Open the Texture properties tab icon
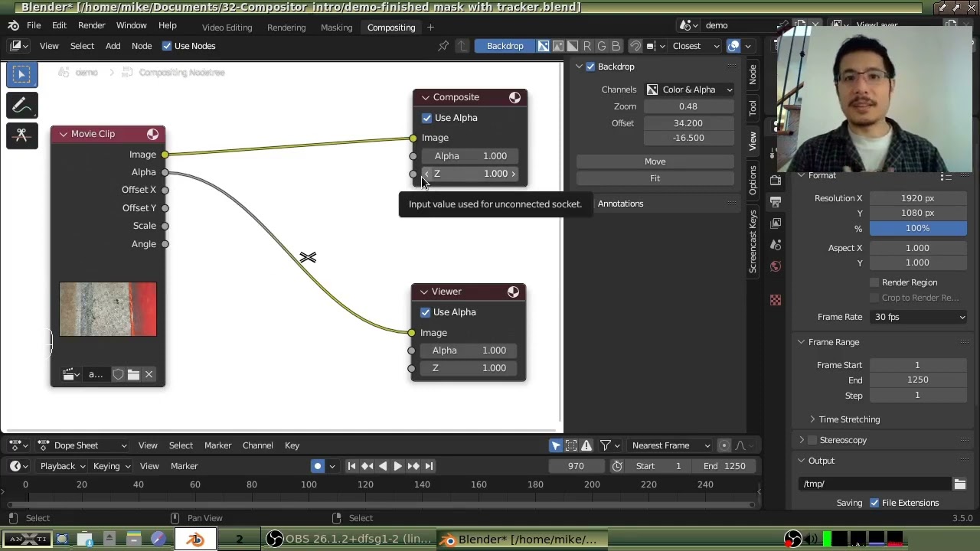The image size is (980, 551). (776, 300)
